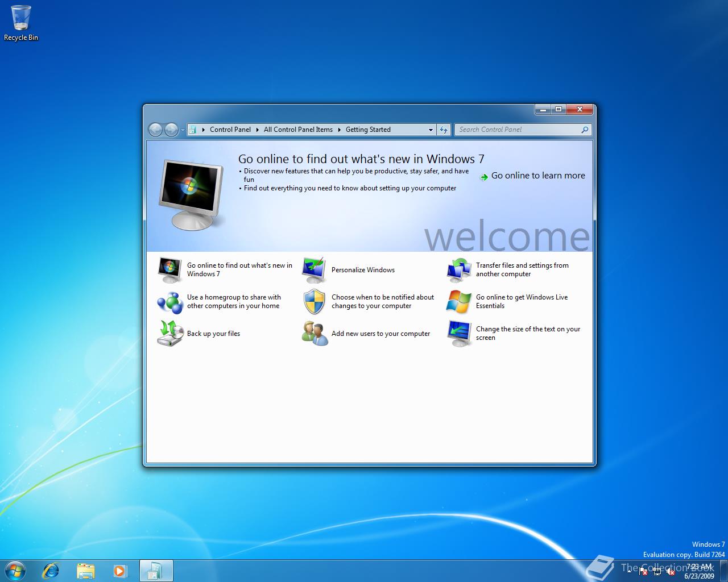Click the security shield notification icon
This screenshot has height=582, width=728.
click(x=314, y=302)
